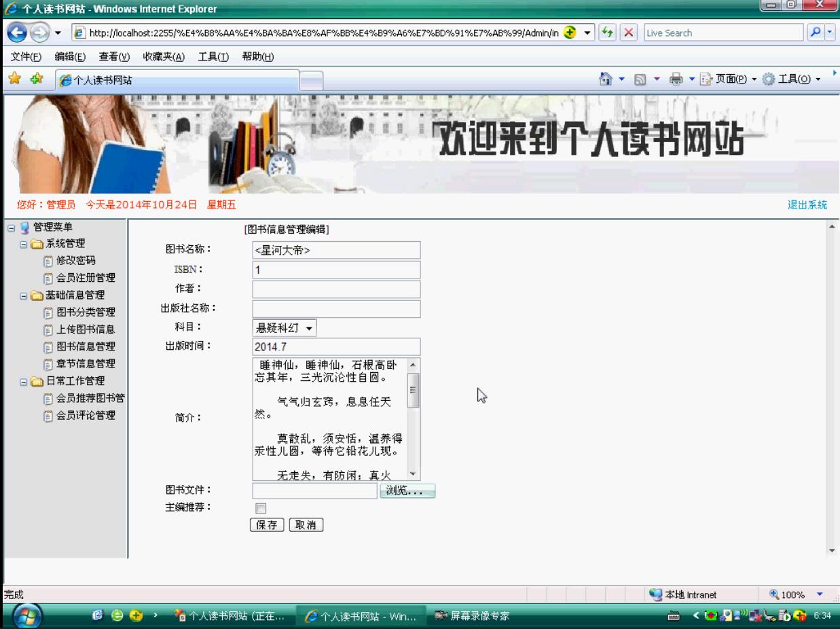This screenshot has width=840, height=629.
Task: Click the Live Search magnifier icon
Action: (x=814, y=33)
